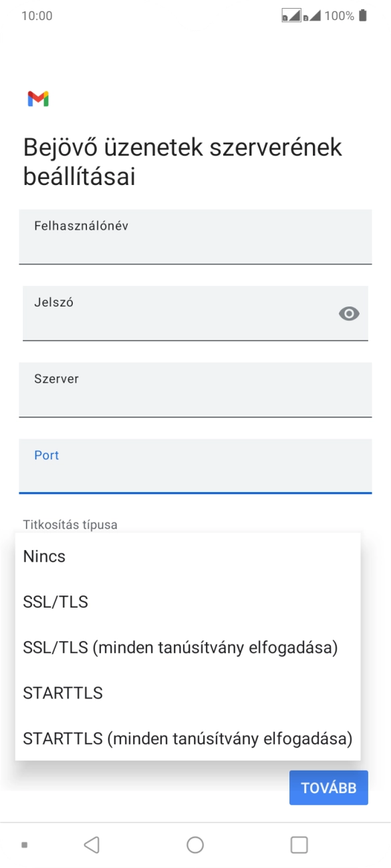Tap the Szerver text field
The width and height of the screenshot is (391, 868).
[195, 390]
